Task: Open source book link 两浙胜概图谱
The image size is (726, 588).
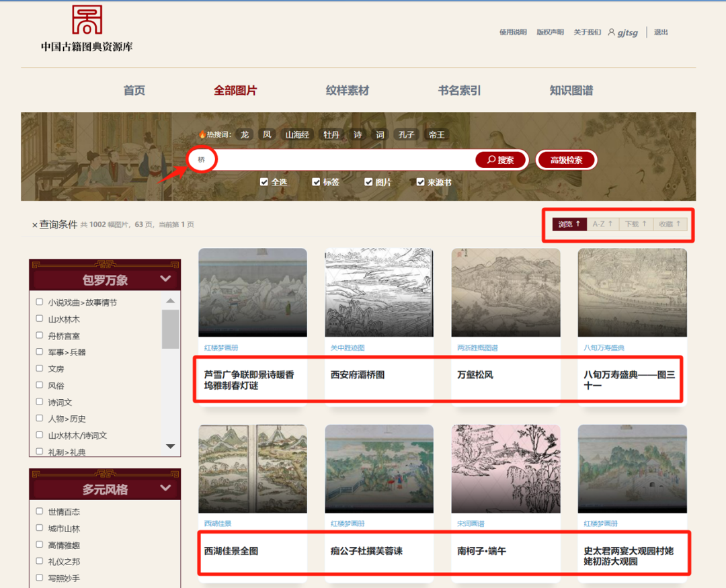Action: [x=477, y=347]
